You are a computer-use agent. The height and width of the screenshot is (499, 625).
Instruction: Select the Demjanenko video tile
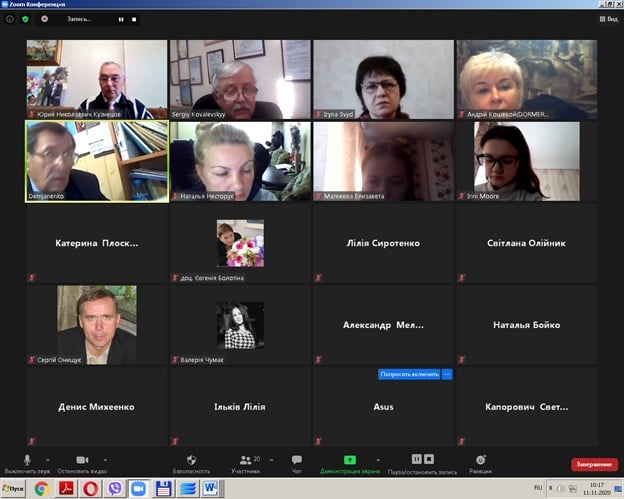(97, 161)
